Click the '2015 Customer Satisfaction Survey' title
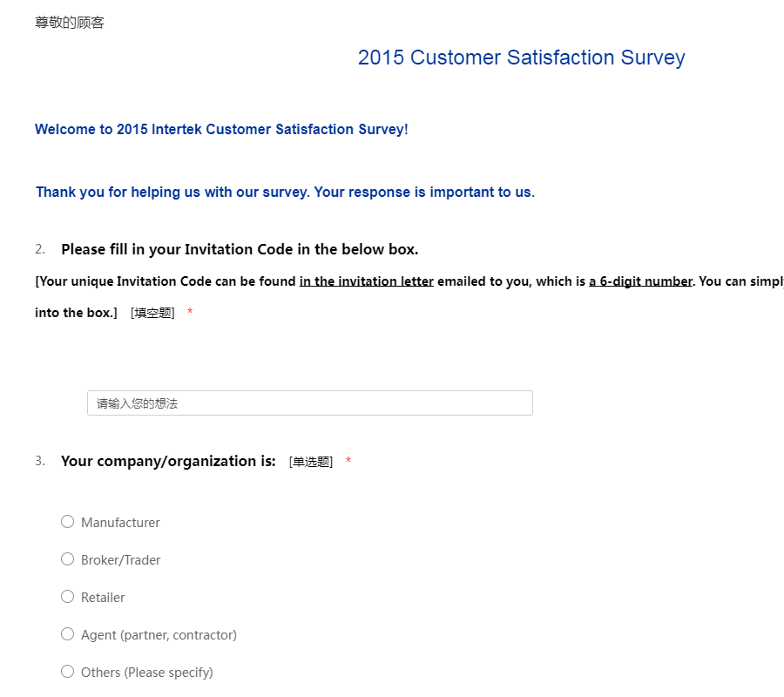 [x=521, y=58]
